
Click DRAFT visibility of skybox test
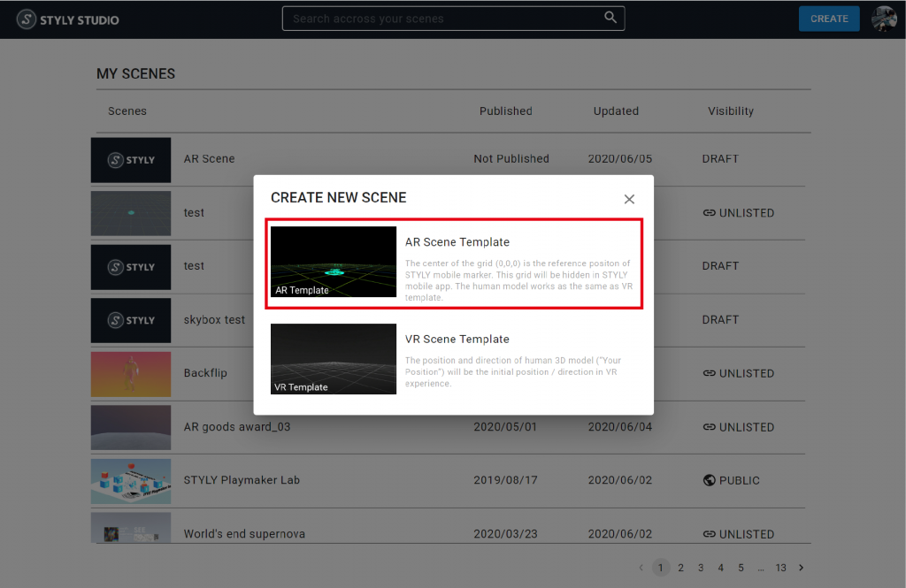pos(720,319)
